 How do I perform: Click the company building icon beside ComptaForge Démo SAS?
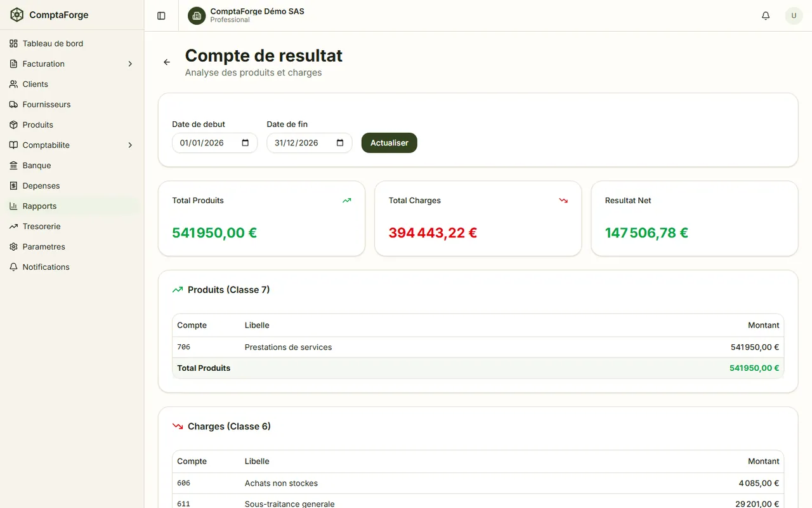tap(197, 16)
